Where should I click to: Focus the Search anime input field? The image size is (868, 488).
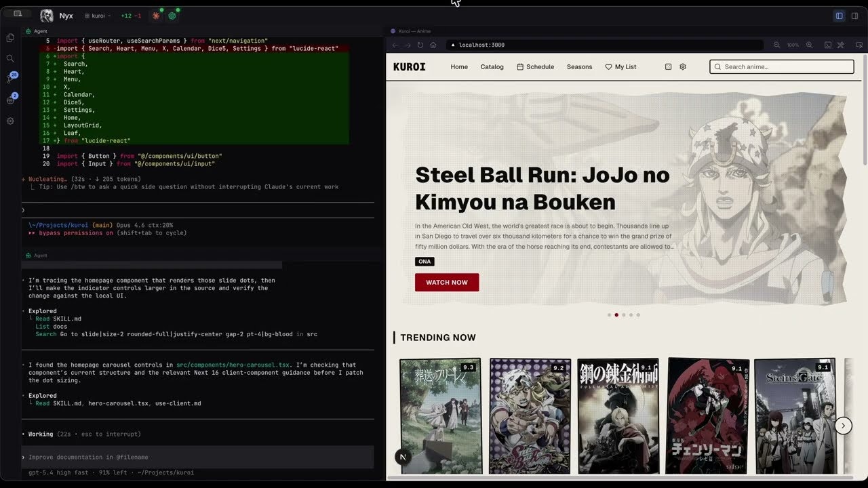(782, 66)
